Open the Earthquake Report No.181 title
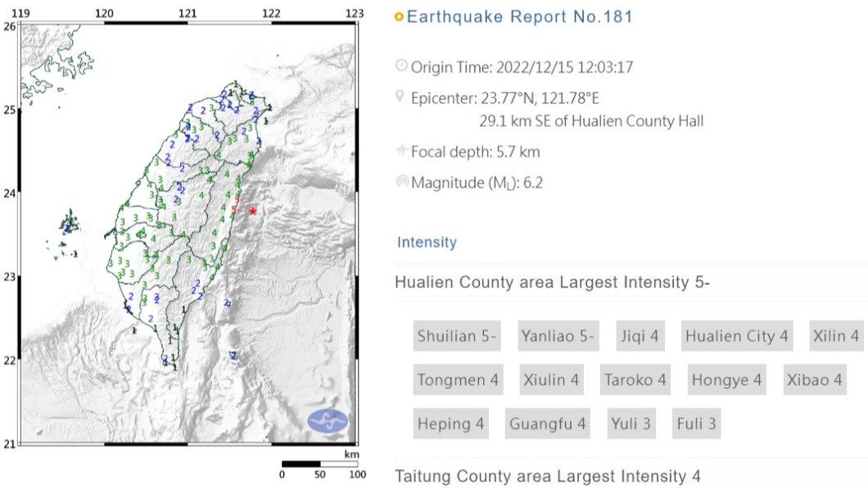Image resolution: width=868 pixels, height=488 pixels. point(519,17)
